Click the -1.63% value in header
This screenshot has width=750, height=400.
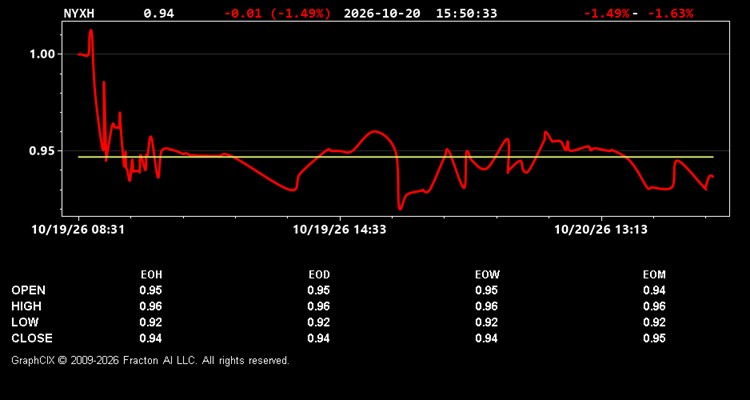pyautogui.click(x=670, y=13)
